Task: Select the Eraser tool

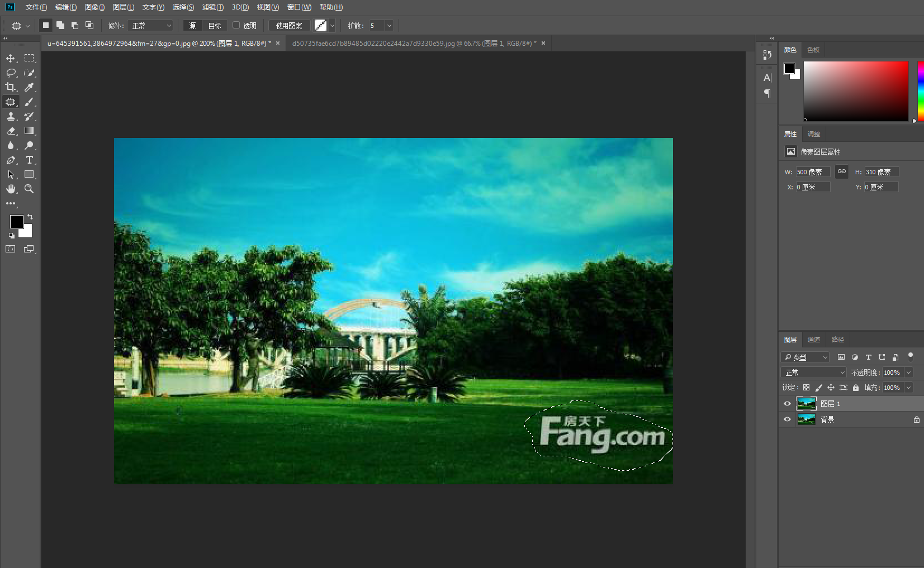Action: click(x=11, y=131)
